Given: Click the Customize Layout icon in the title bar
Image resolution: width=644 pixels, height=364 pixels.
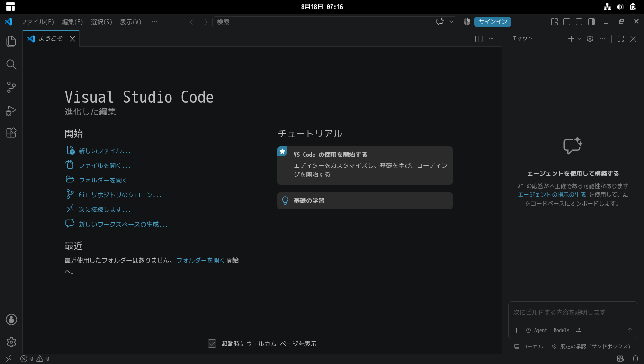Looking at the screenshot, I should (555, 22).
